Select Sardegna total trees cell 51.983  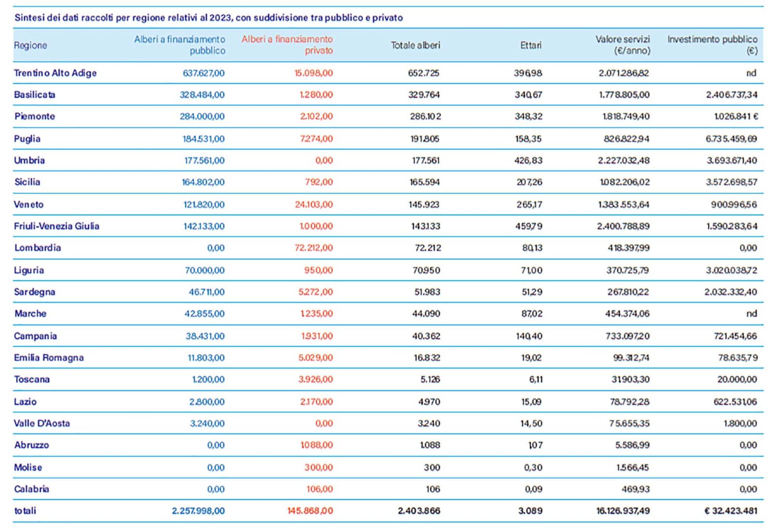point(427,292)
